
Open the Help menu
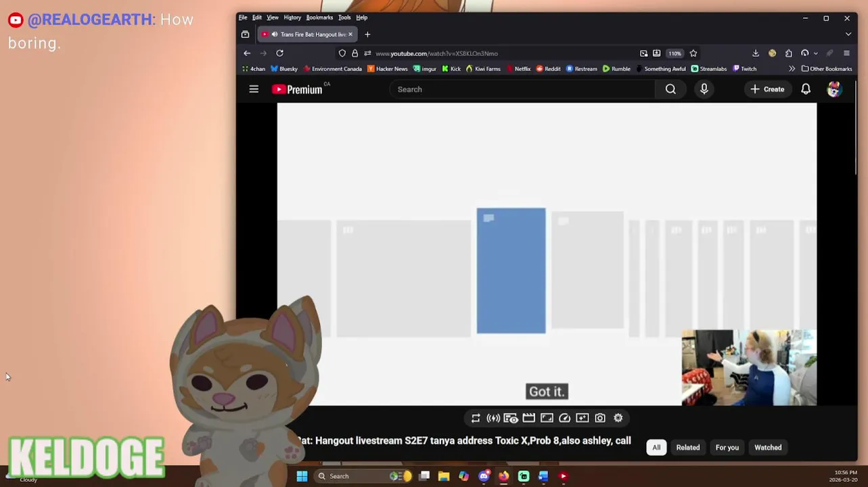point(362,18)
